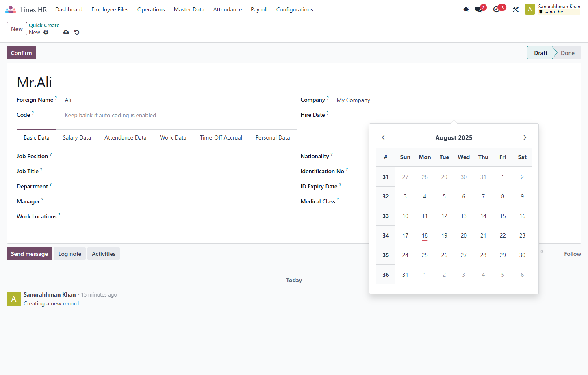Click the wrench tools icon
The image size is (588, 375).
[x=516, y=9]
